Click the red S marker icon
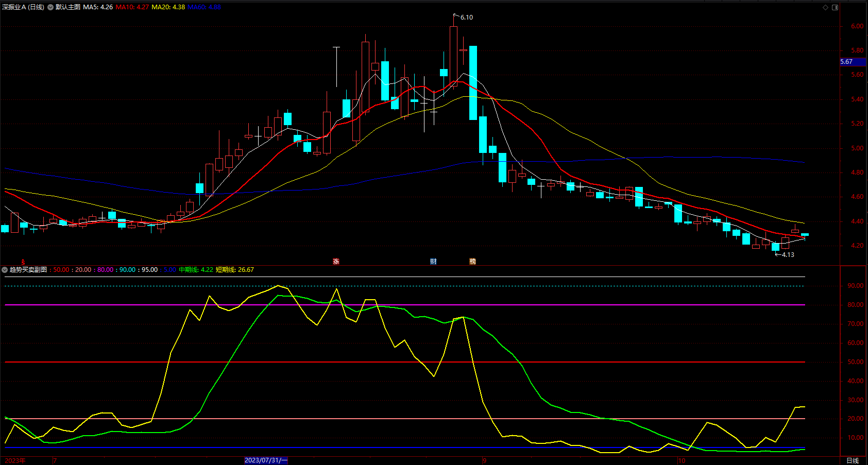 click(23, 262)
